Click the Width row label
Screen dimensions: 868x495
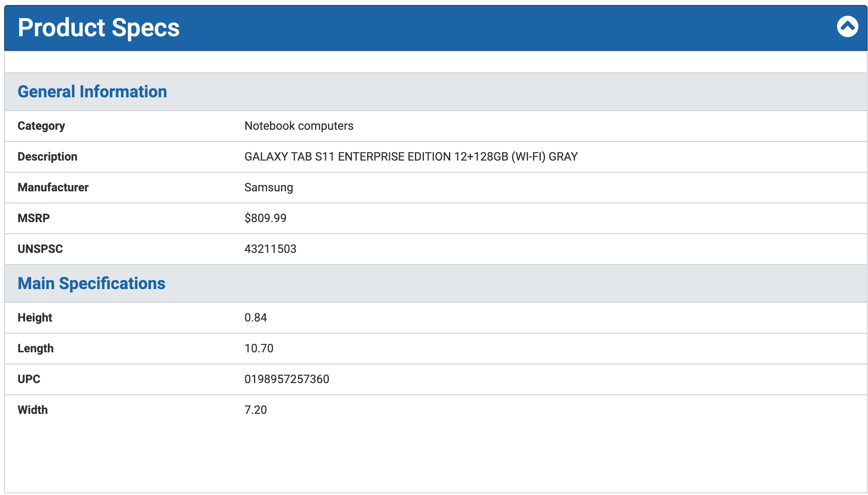(x=32, y=410)
